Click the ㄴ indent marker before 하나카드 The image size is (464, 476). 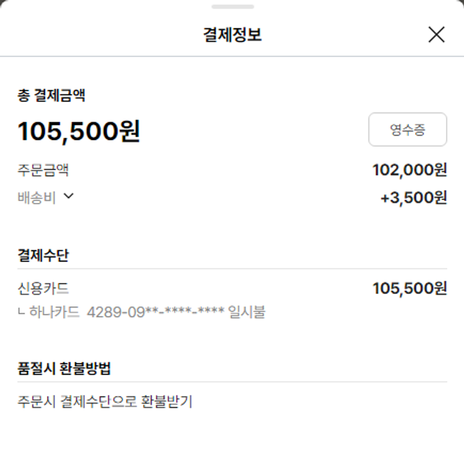pos(22,312)
